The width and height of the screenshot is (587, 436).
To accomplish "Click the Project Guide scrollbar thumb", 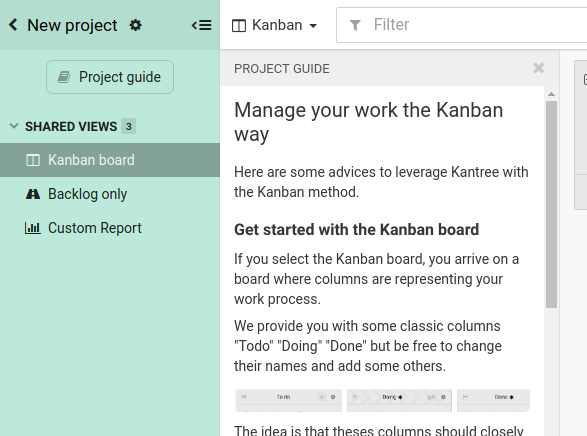I will pyautogui.click(x=551, y=204).
